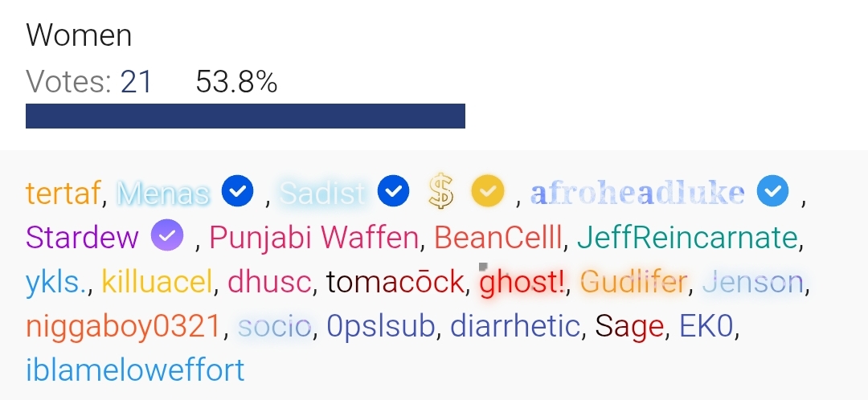868x400 pixels.
Task: Open the killuacel username link
Action: tap(158, 282)
